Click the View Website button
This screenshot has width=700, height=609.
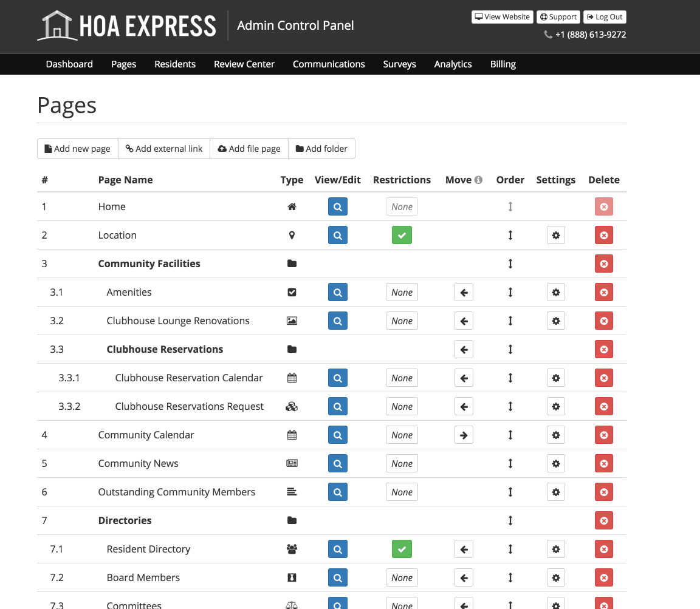(x=503, y=17)
